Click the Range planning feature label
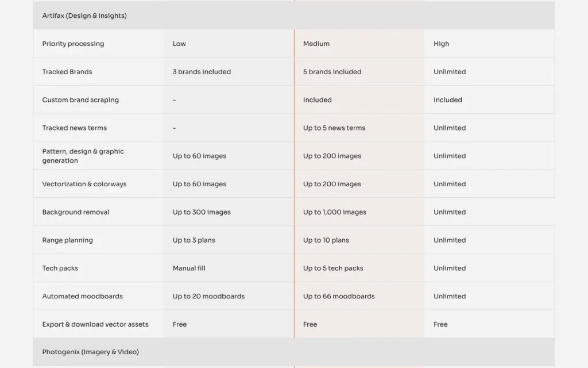This screenshot has height=368, width=588. (68, 240)
